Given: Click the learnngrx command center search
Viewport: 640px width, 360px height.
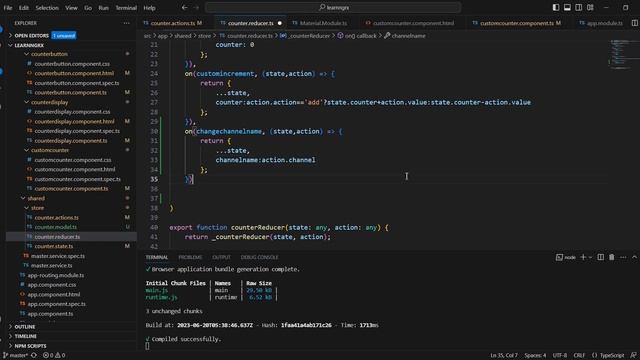Looking at the screenshot, I should tap(333, 7).
